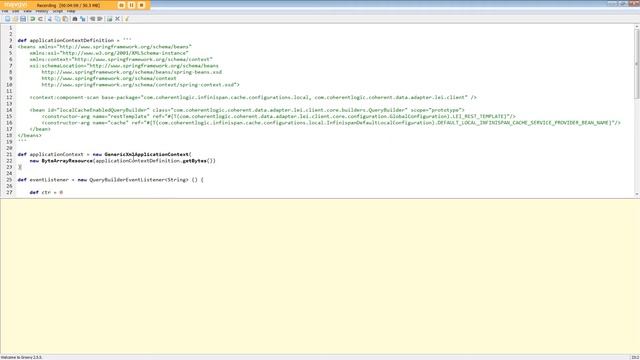This screenshot has height=360, width=640.
Task: Click the Redo toolbar icon
Action: 40,19
